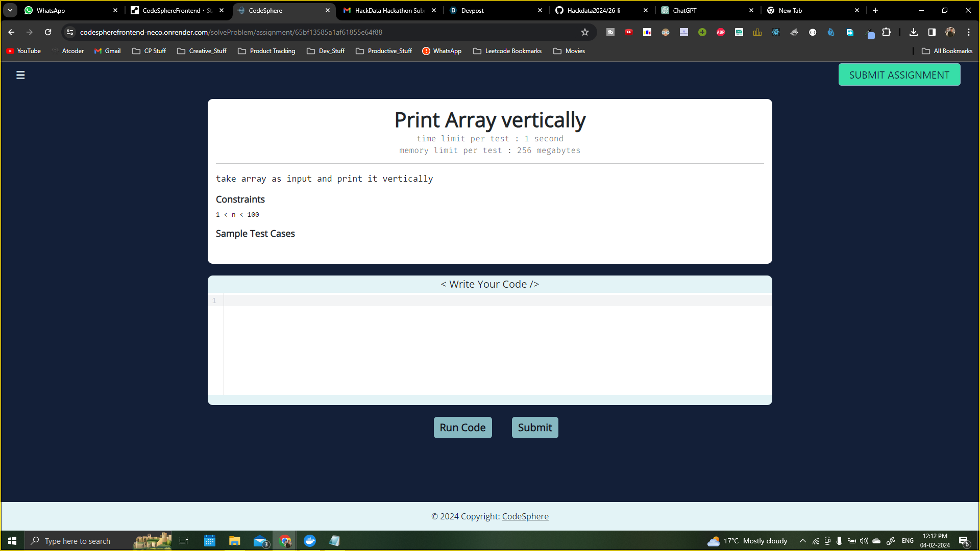The image size is (980, 551).
Task: Open a new browser tab
Action: (875, 10)
